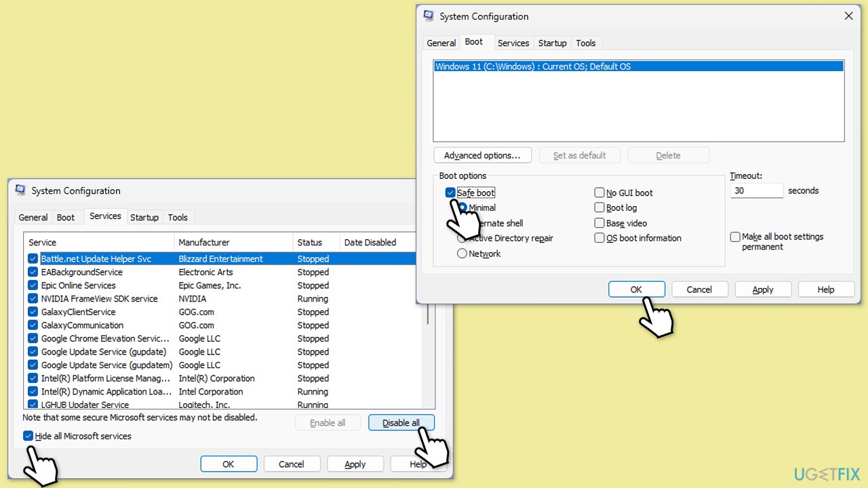Click OK in the Boot dialog
Viewport: 868px width, 488px height.
pos(636,289)
